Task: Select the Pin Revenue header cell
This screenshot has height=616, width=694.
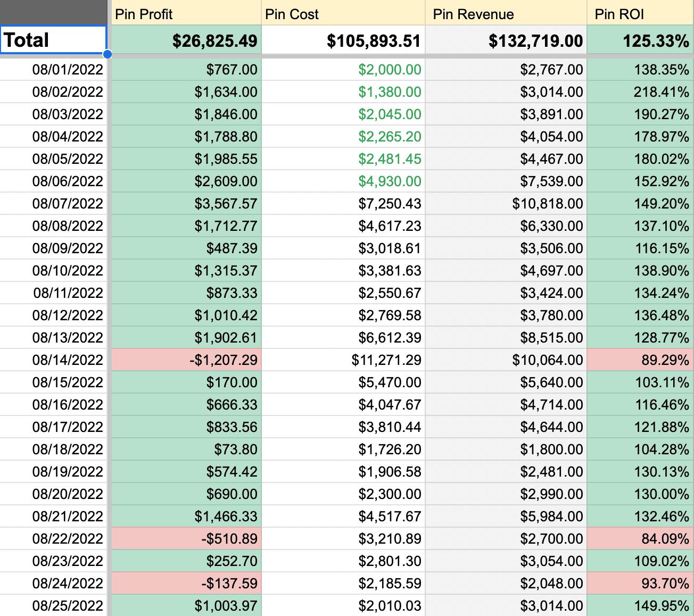Action: pyautogui.click(x=506, y=14)
